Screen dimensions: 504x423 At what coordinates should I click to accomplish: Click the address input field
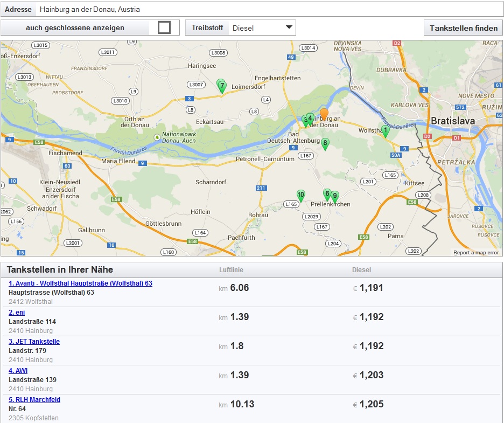[269, 10]
